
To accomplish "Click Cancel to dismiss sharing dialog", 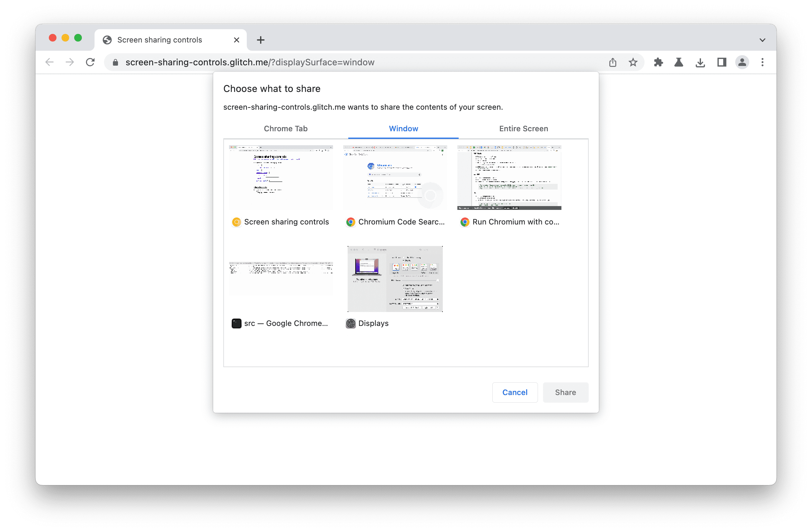I will point(514,391).
